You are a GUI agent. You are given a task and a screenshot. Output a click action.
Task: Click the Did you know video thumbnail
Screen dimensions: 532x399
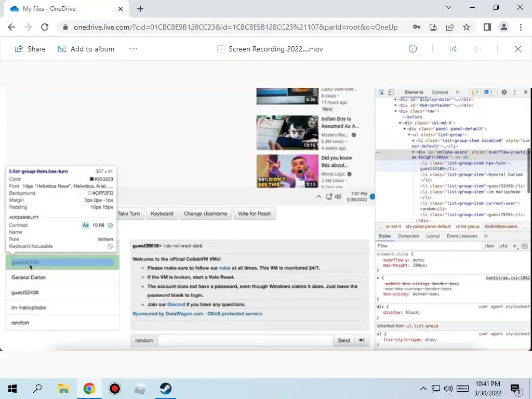[x=287, y=171]
